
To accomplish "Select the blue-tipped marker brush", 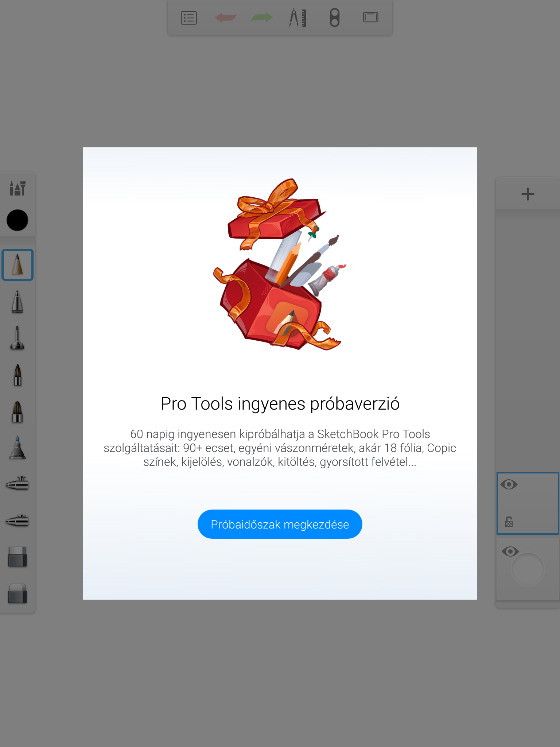I will click(x=17, y=448).
